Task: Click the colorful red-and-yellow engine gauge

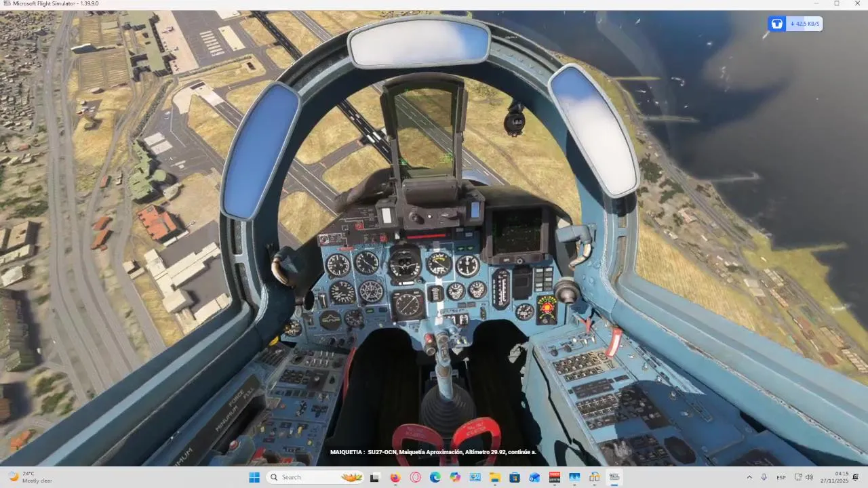Action: [547, 308]
